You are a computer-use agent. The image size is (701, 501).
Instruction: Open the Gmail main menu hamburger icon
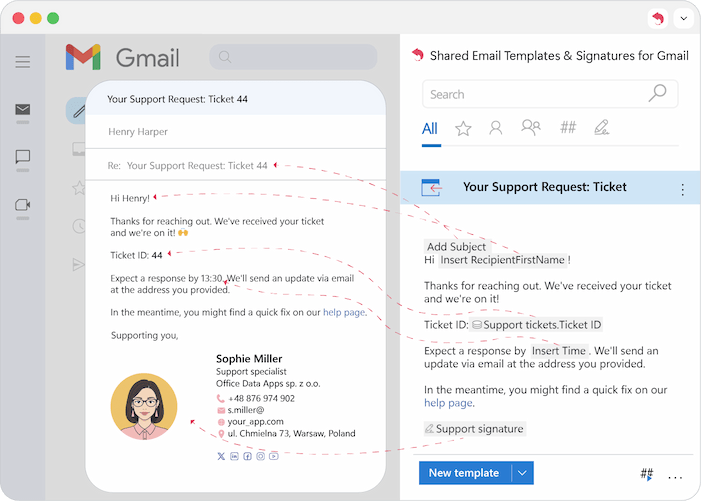[22, 62]
